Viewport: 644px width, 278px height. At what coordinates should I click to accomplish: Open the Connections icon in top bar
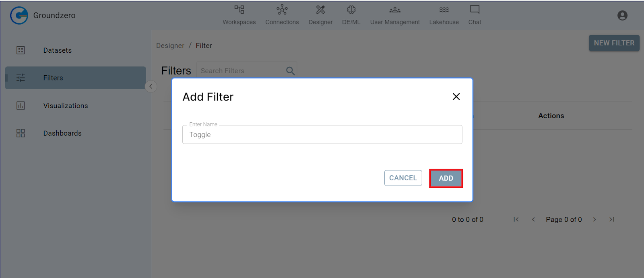click(x=282, y=9)
